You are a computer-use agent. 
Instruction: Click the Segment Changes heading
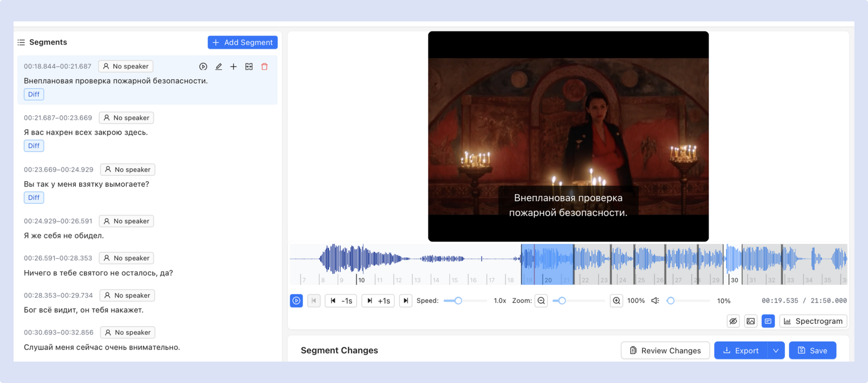(x=339, y=350)
